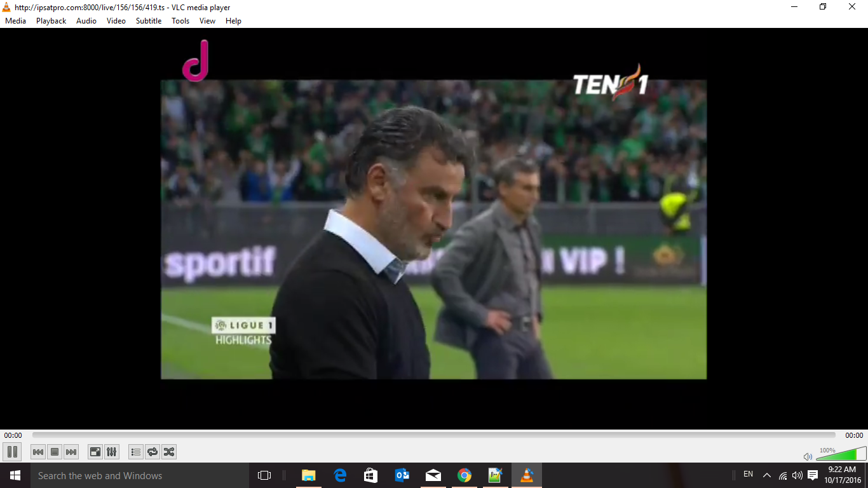Image resolution: width=868 pixels, height=488 pixels.
Task: Open the Windows Start menu
Action: [15, 475]
